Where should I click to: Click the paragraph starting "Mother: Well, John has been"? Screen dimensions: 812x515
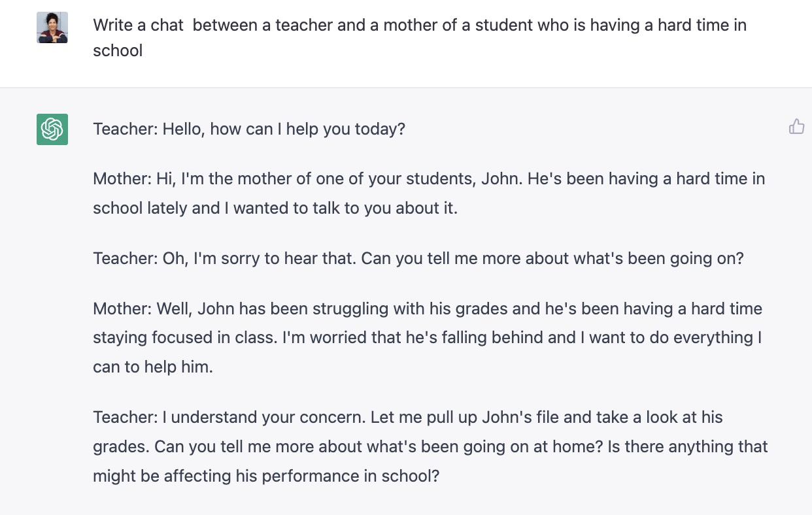[x=427, y=337]
